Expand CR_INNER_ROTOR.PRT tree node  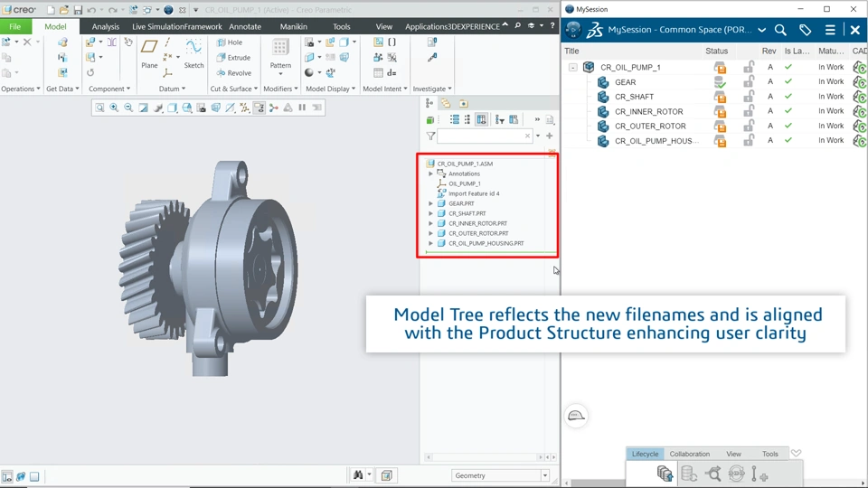pos(431,223)
